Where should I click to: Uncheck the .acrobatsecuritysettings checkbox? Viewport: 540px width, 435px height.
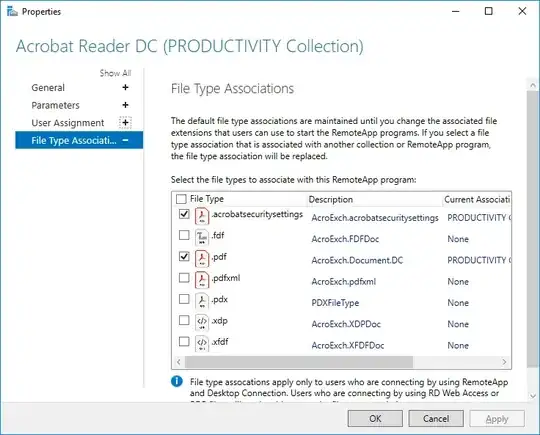tap(184, 214)
